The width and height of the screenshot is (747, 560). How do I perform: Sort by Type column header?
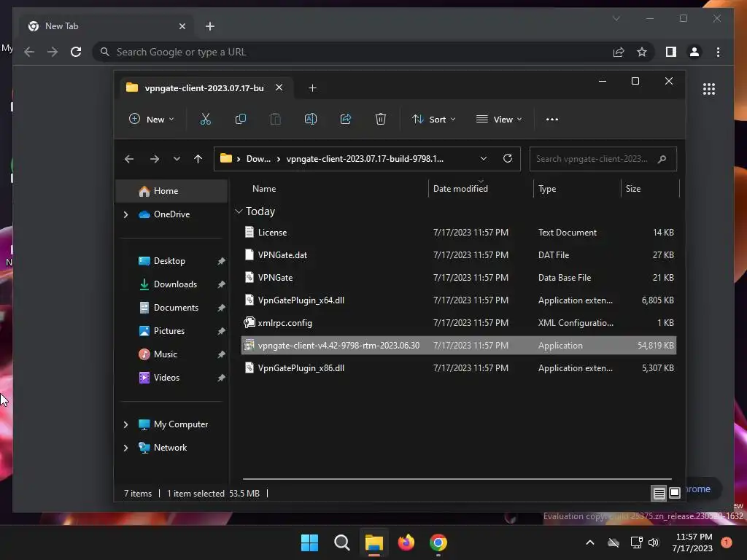(x=547, y=189)
